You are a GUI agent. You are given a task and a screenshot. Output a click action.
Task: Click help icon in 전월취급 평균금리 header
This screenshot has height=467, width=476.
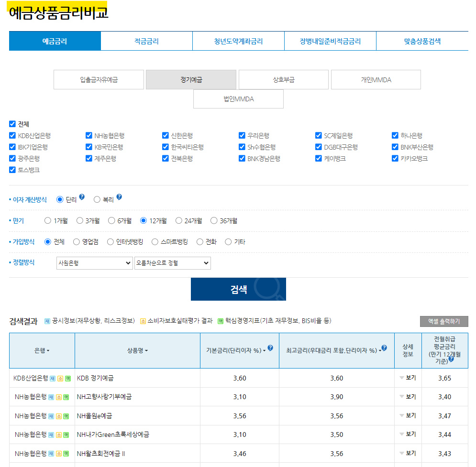(x=451, y=359)
